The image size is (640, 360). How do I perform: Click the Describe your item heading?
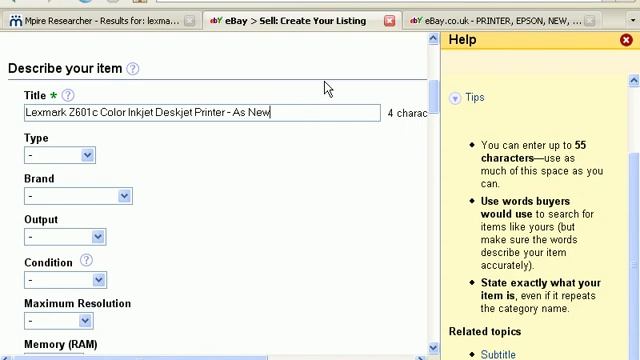[x=65, y=69]
